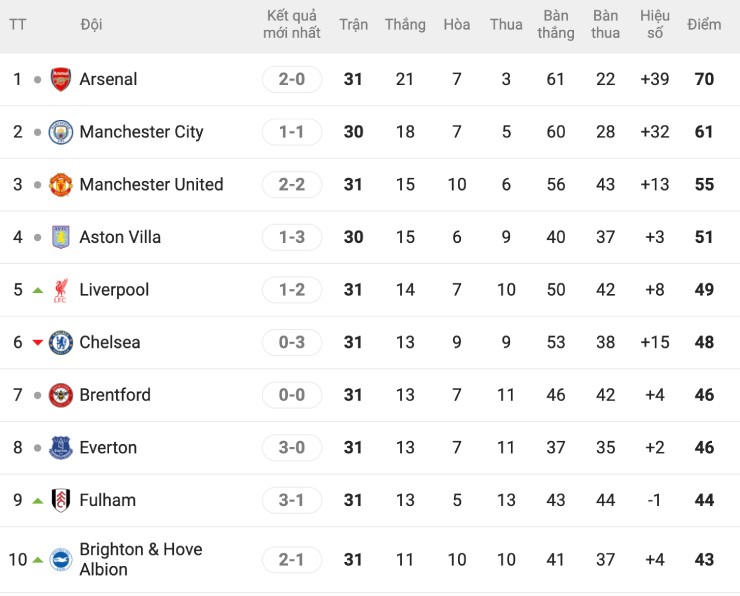Open Arsenal's latest 2-0 result badge
The width and height of the screenshot is (740, 596).
[x=292, y=79]
